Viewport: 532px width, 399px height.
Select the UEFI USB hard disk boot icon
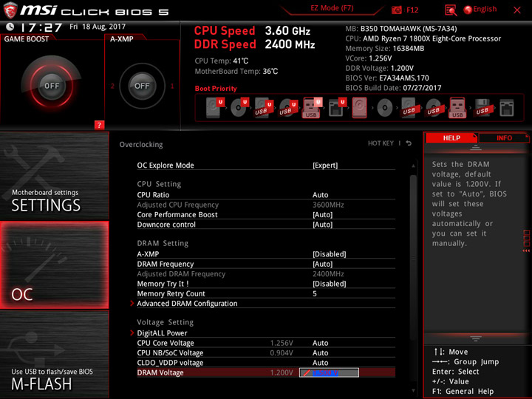[x=264, y=107]
